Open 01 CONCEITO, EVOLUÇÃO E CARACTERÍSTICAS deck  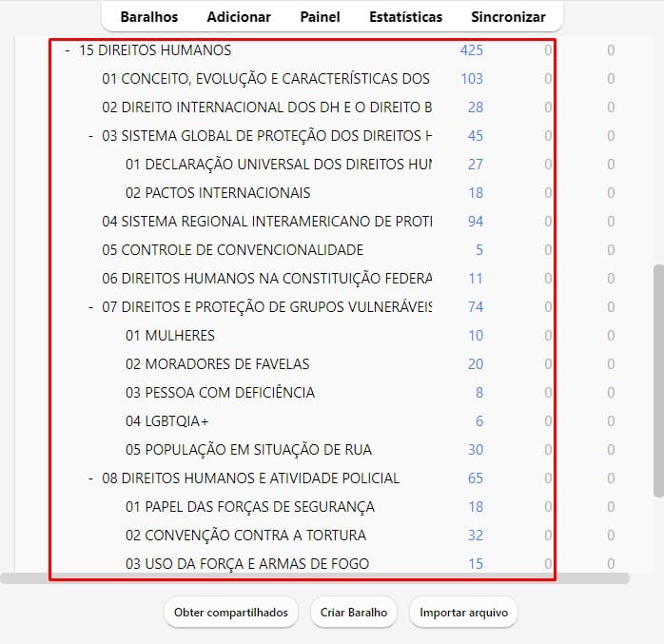pyautogui.click(x=266, y=79)
